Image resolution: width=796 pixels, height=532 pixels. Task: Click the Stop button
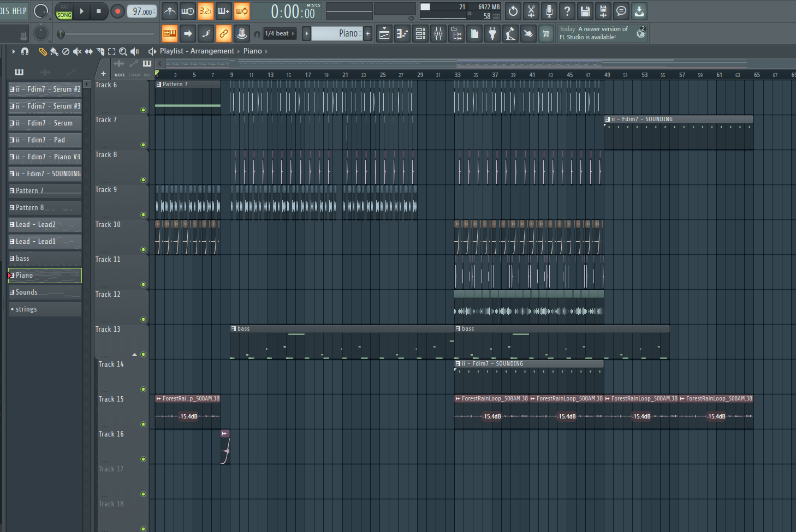(x=98, y=11)
